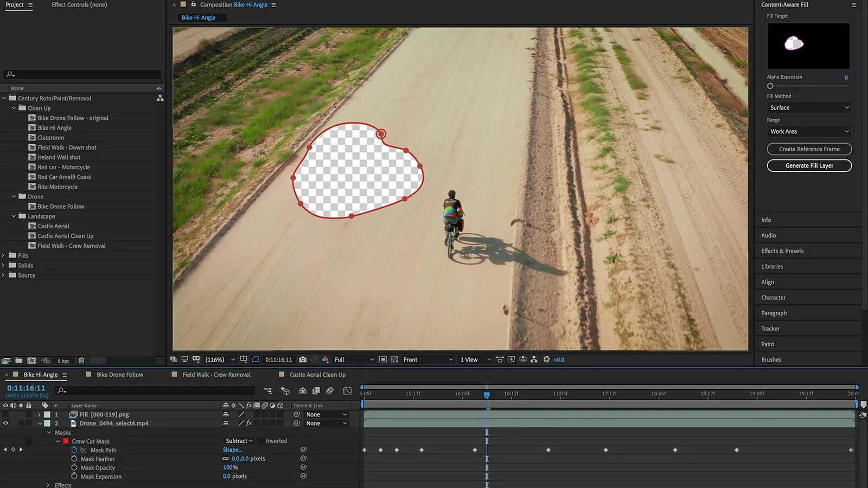Check the Inverted box for Crew Car Mask
868x488 pixels.
[261, 441]
